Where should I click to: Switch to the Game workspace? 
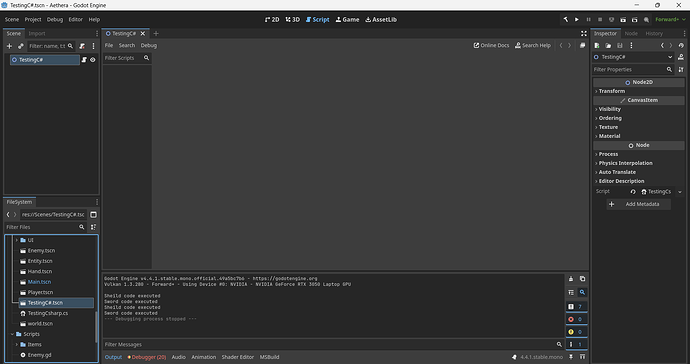click(347, 19)
